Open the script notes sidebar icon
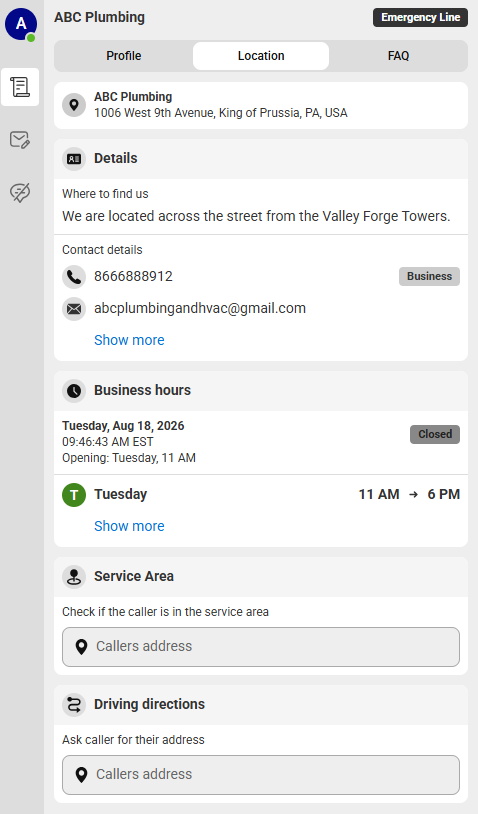 tap(20, 87)
